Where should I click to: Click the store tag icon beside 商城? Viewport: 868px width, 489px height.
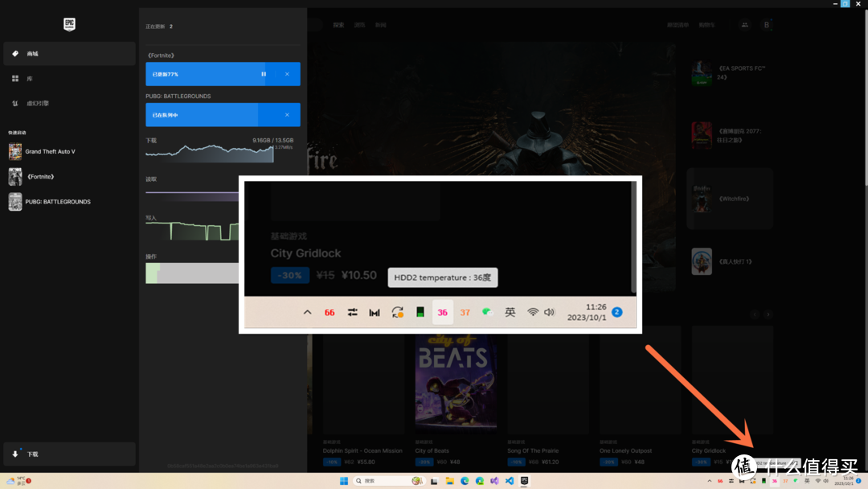coord(15,54)
